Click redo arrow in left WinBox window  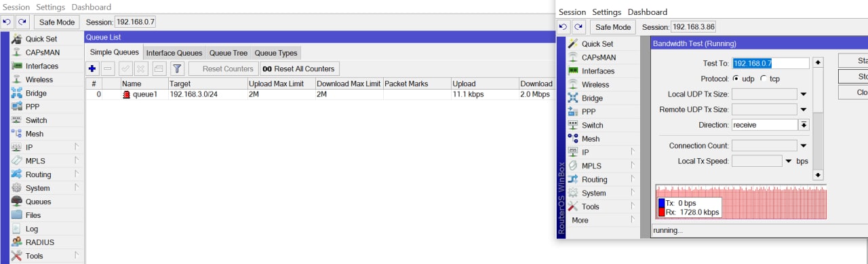(22, 22)
